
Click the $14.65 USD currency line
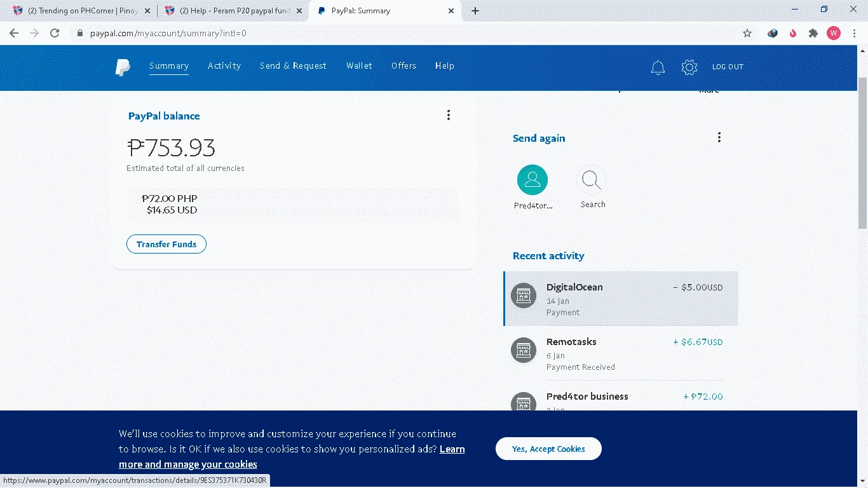point(172,210)
